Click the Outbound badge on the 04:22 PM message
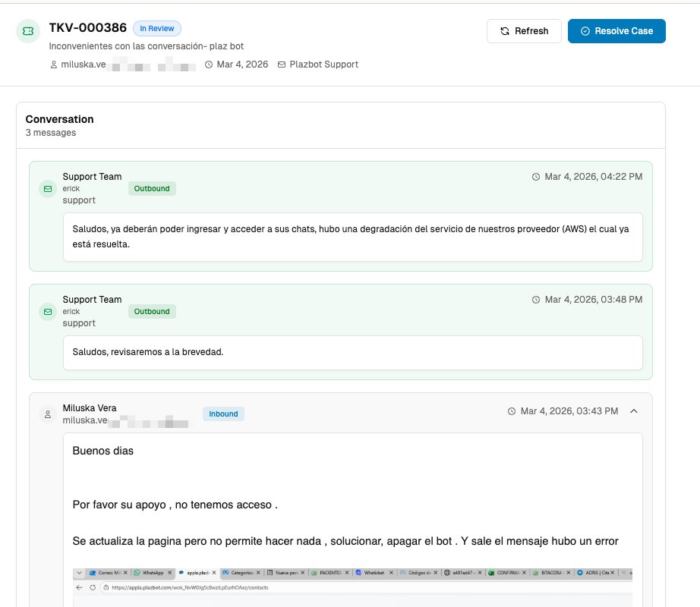This screenshot has width=700, height=607. pyautogui.click(x=152, y=189)
